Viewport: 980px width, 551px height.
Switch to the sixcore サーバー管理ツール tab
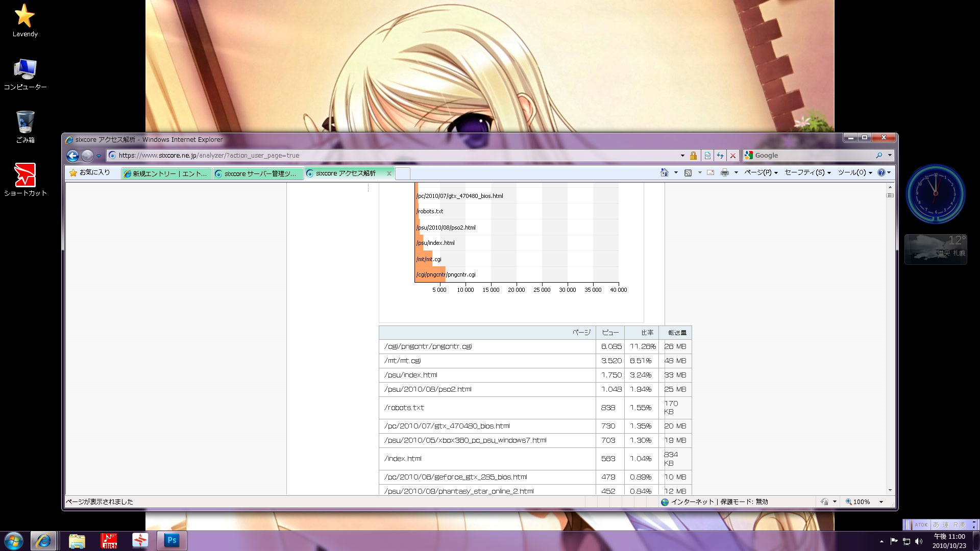coord(258,174)
